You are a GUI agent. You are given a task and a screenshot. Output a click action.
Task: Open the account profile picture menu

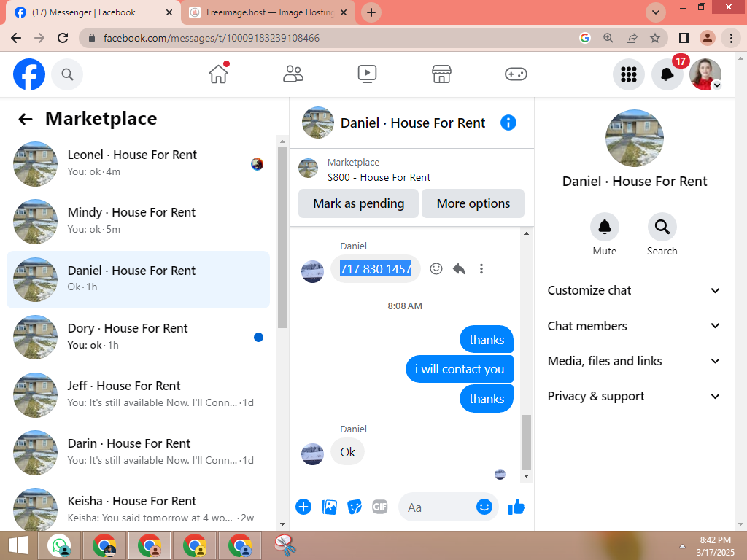[705, 74]
